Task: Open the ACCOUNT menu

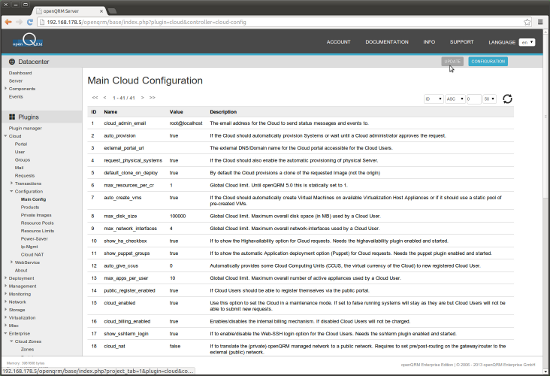Action: (338, 42)
